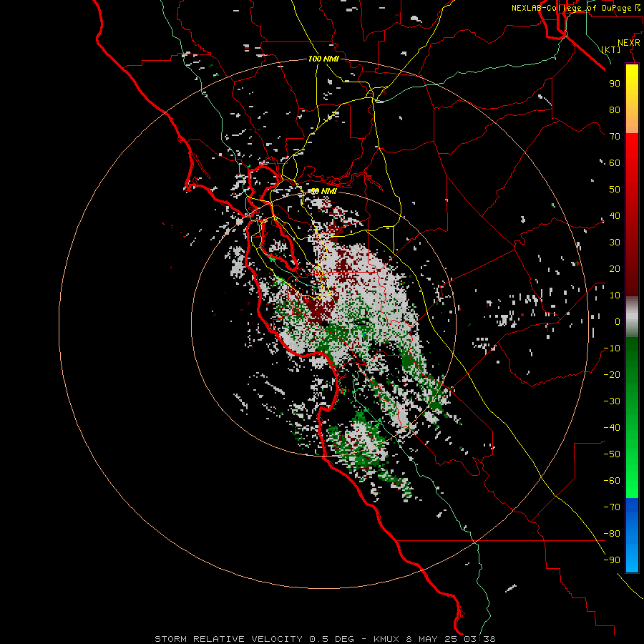
Task: Click the STORM RELATIVE VELOCITY title text
Action: click(x=228, y=639)
